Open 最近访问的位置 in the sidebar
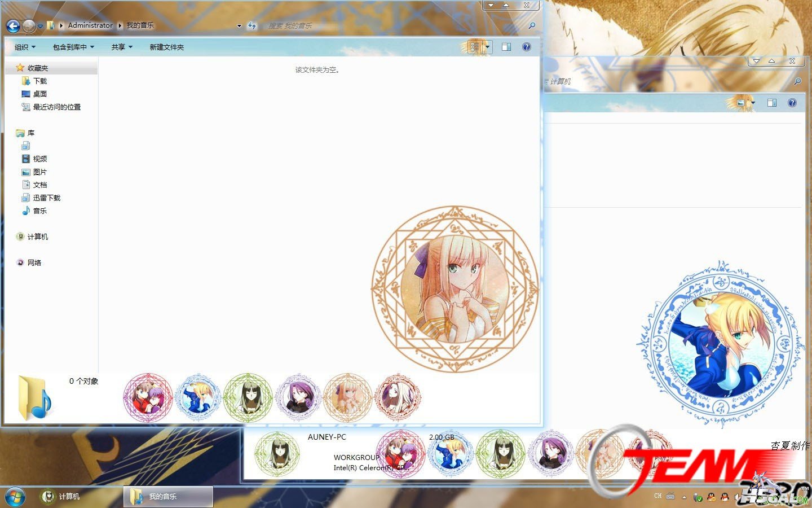This screenshot has height=508, width=812. (57, 107)
